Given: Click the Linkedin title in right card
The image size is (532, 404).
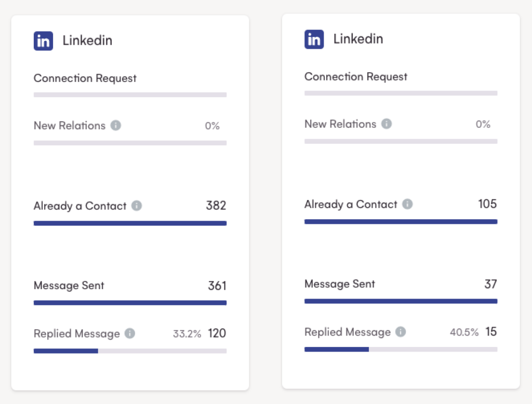Looking at the screenshot, I should 358,39.
